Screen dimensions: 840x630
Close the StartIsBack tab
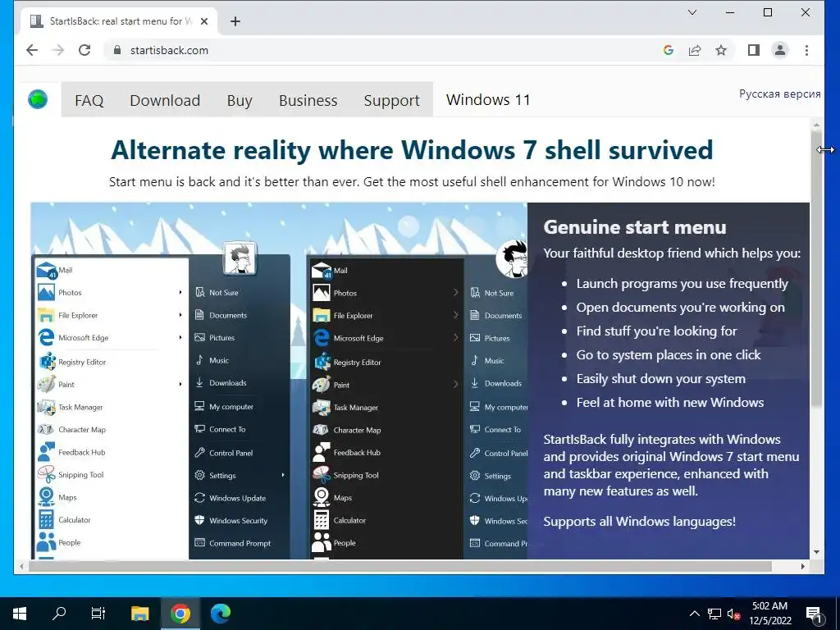(x=204, y=21)
